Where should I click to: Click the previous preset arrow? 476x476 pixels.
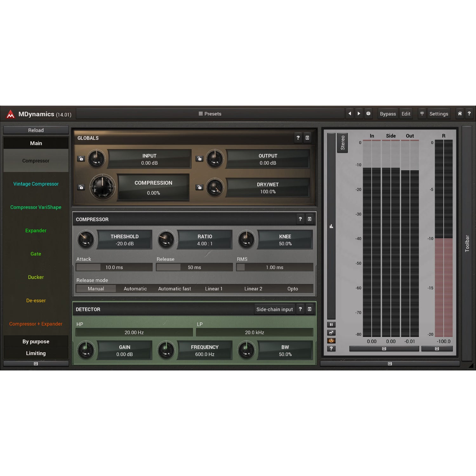click(350, 114)
